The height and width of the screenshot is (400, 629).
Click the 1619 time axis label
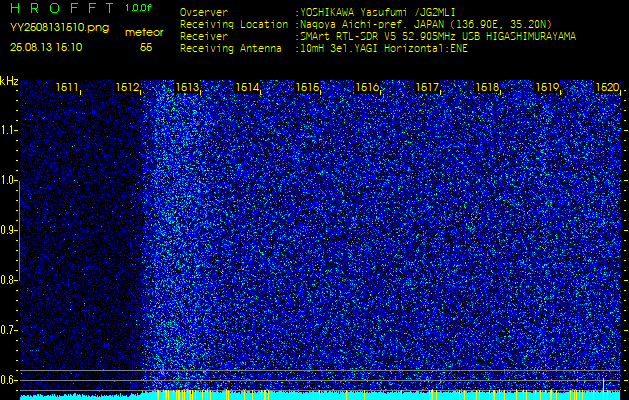click(547, 87)
